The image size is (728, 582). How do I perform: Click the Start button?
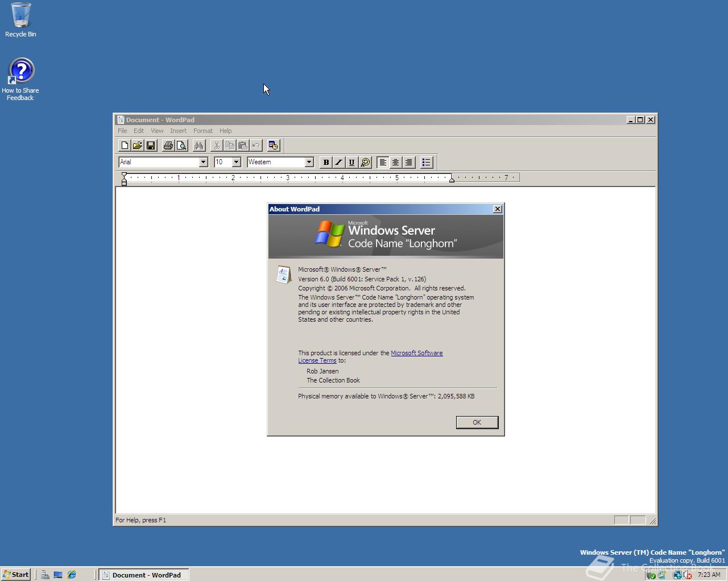point(16,575)
